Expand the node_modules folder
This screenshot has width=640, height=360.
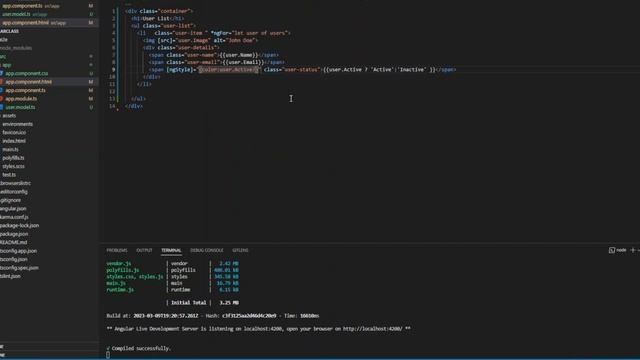coord(16,48)
